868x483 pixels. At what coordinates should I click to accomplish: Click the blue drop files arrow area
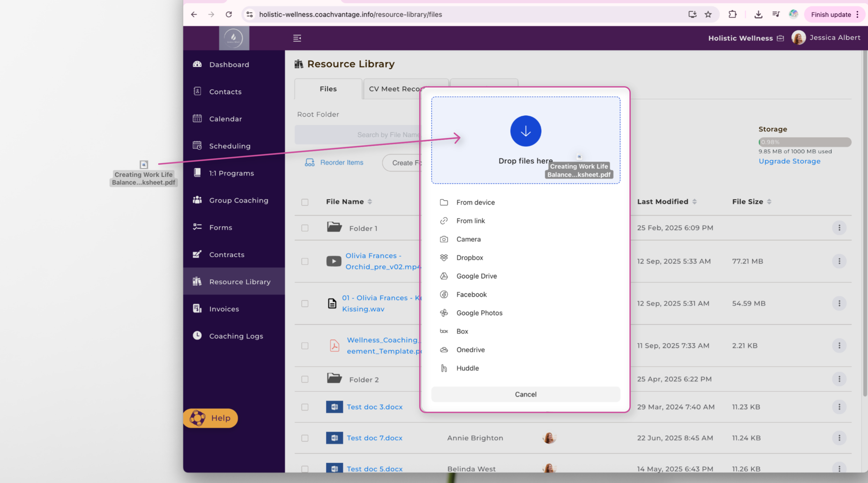click(525, 131)
